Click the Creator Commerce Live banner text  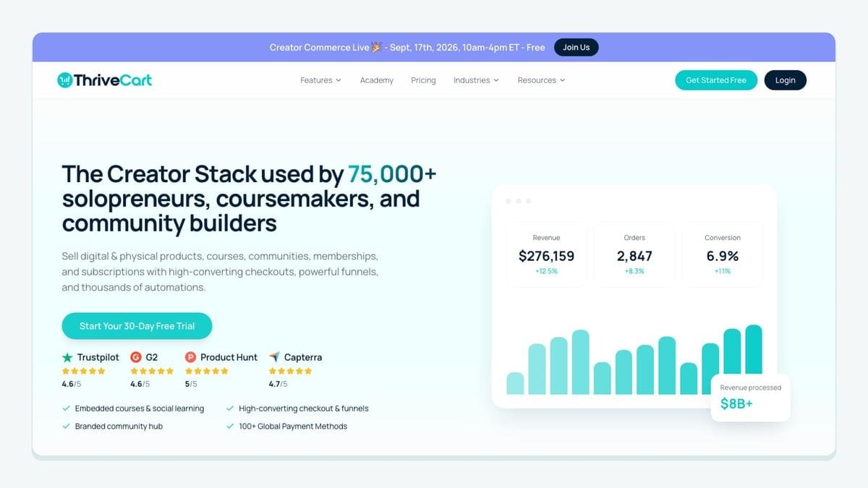coord(407,48)
